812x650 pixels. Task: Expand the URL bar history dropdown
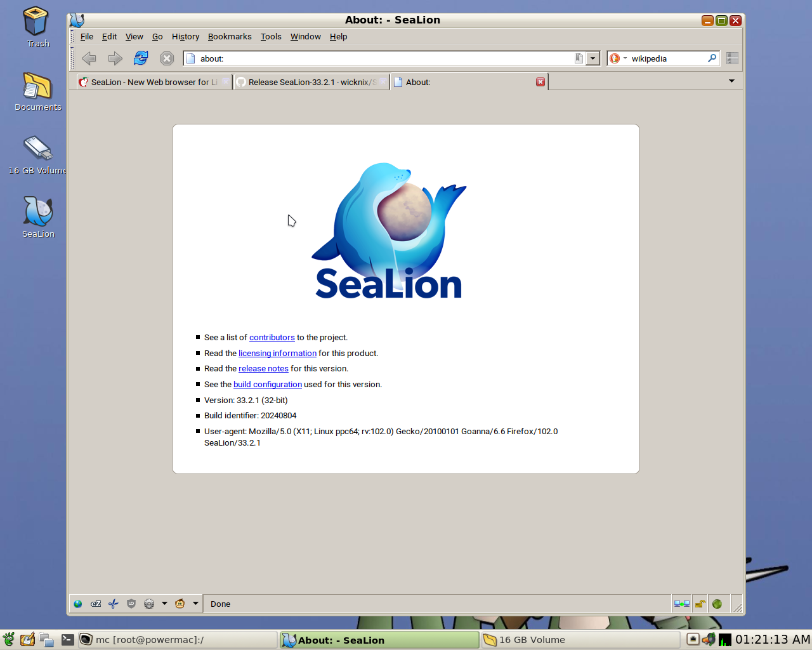pos(592,58)
